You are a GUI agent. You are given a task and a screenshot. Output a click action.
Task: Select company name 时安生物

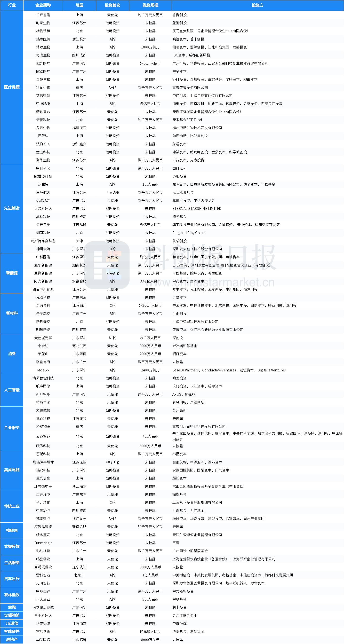click(x=43, y=23)
